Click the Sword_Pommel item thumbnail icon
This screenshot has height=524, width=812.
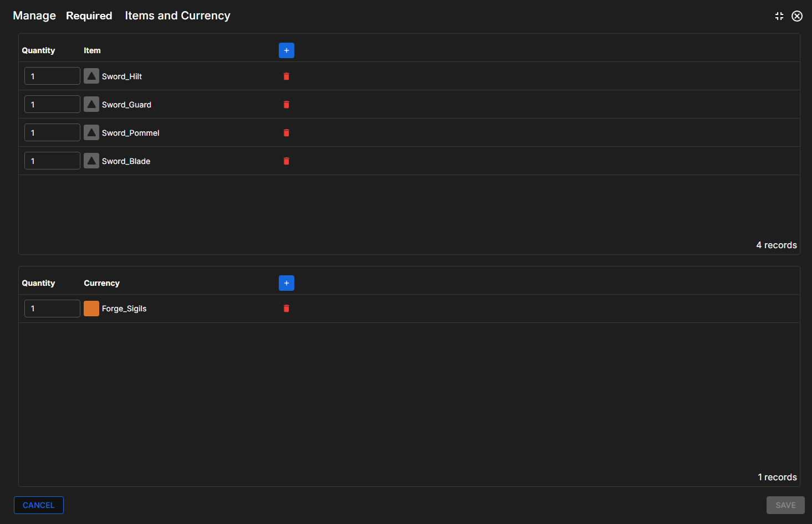91,132
